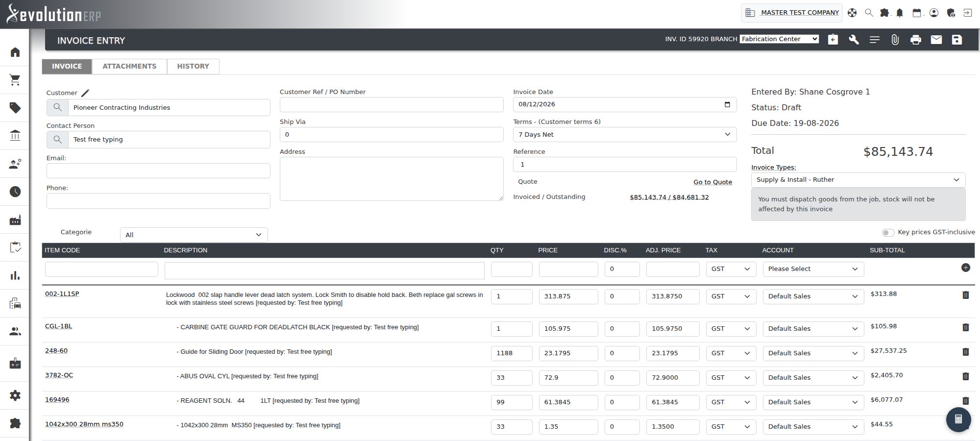The width and height of the screenshot is (980, 441).
Task: Open the clock sidebar icon
Action: [x=15, y=192]
